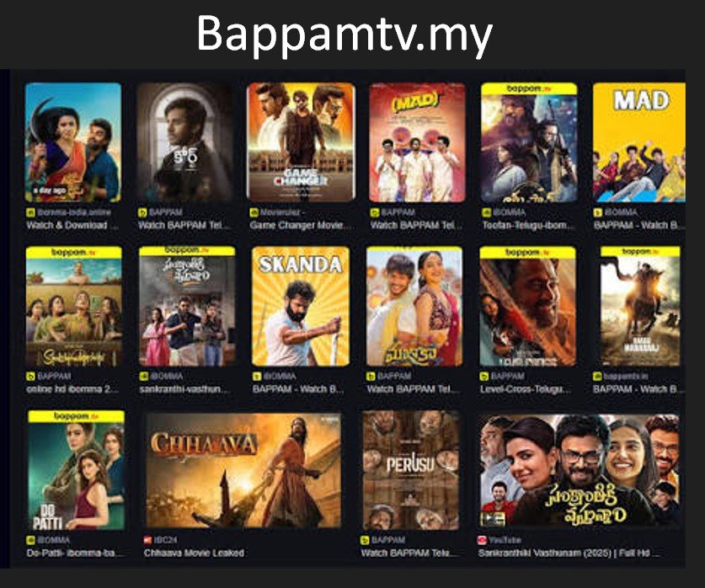Click the 'Movierulez -' source name
This screenshot has height=588, width=705.
coord(283,212)
